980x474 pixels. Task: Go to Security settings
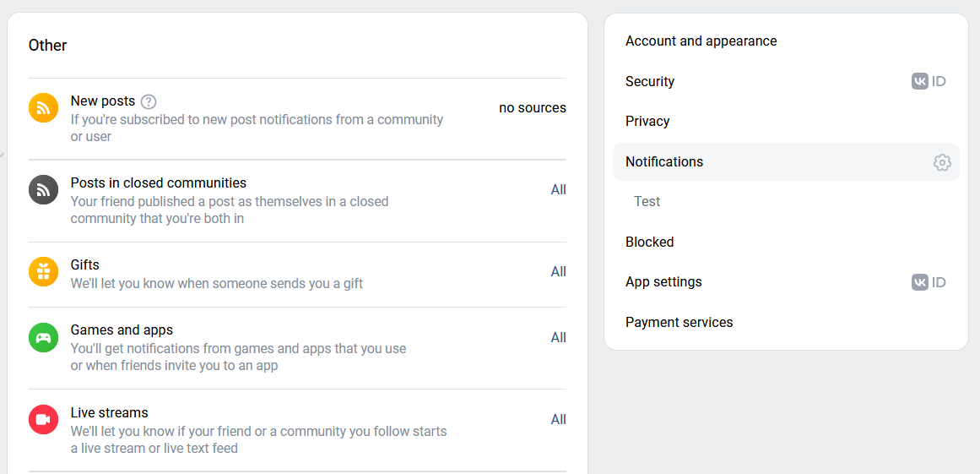(x=786, y=81)
